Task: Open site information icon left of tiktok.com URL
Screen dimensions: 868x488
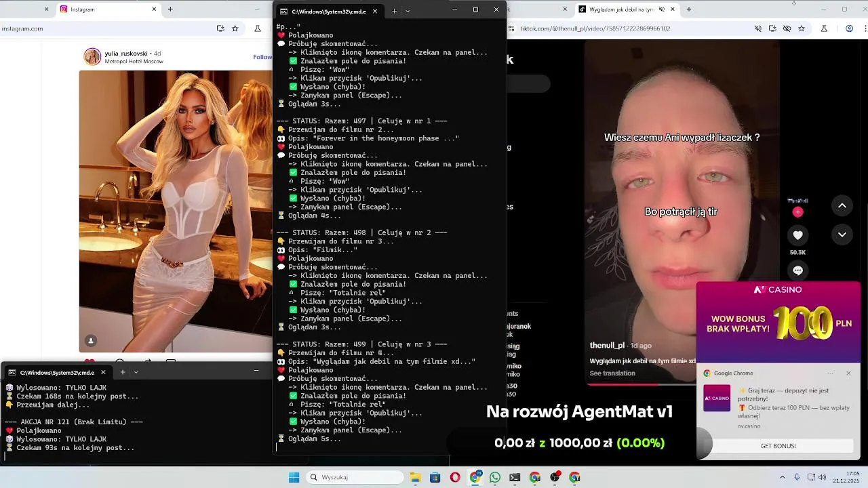Action: tap(512, 28)
